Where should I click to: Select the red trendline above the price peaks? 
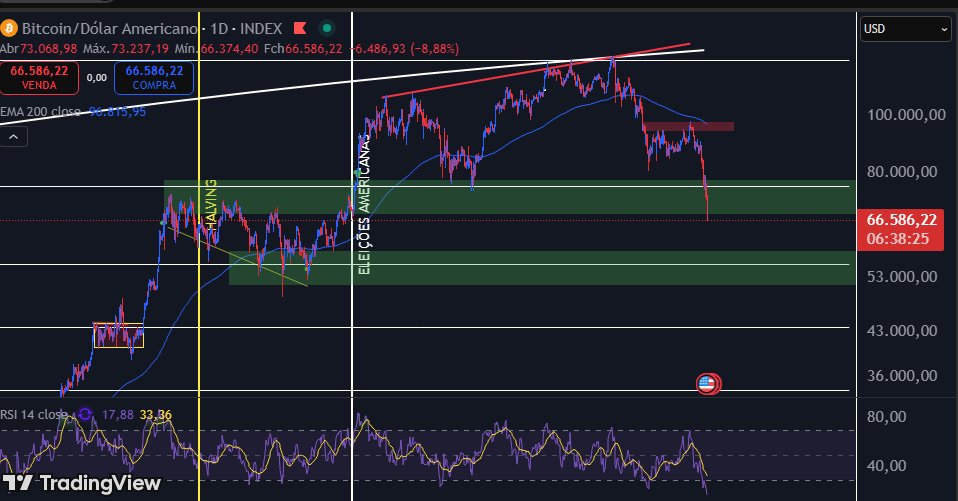(x=536, y=71)
